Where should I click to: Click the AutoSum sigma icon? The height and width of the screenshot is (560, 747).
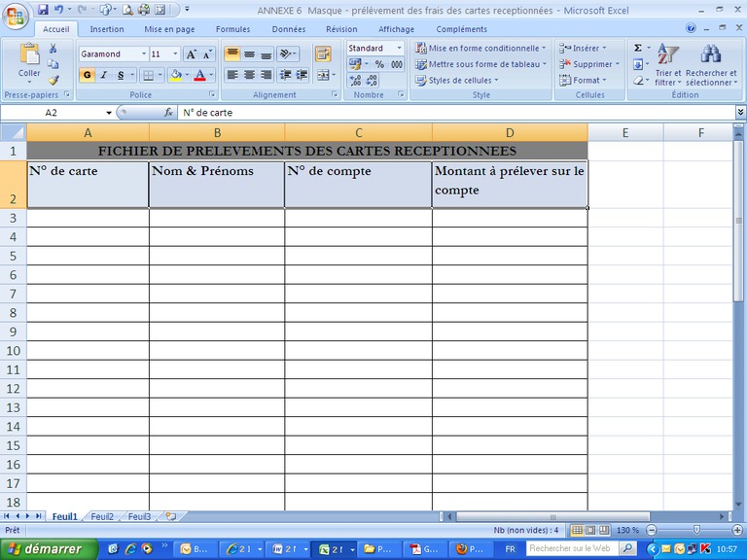[x=638, y=48]
